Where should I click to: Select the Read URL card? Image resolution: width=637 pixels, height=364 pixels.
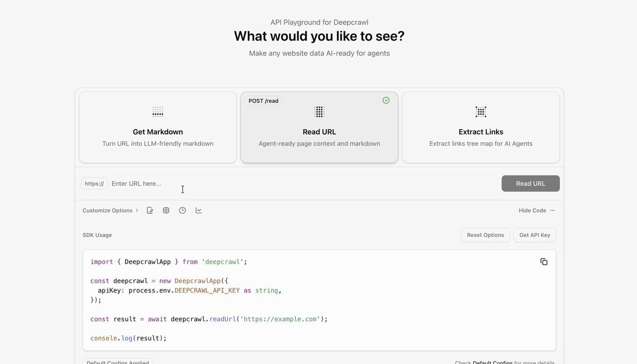click(319, 127)
